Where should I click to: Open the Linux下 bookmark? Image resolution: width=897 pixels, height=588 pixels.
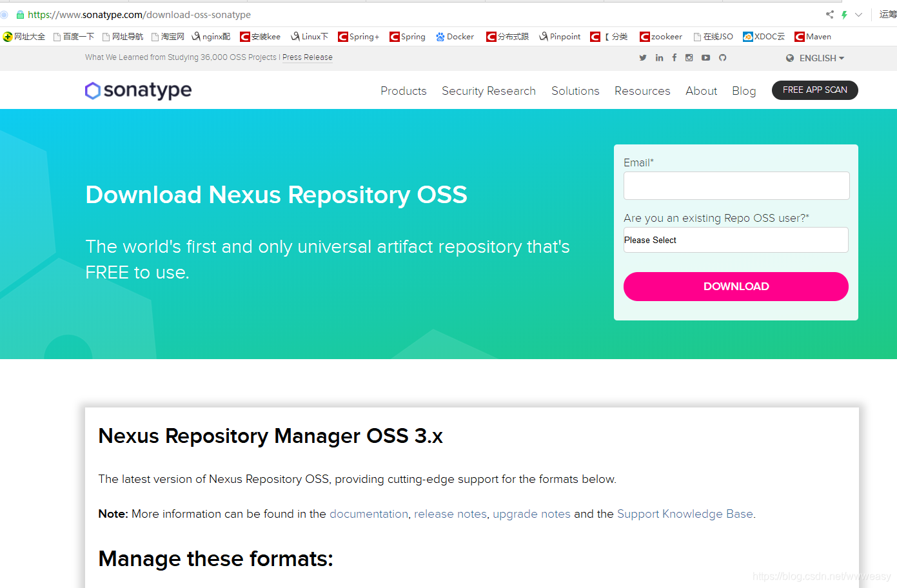pos(310,37)
